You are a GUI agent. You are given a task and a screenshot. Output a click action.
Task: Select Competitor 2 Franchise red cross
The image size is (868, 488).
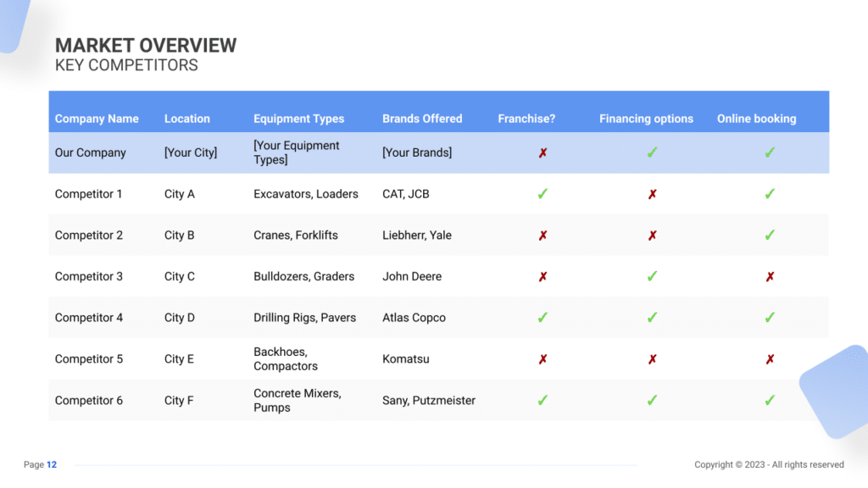[542, 236]
